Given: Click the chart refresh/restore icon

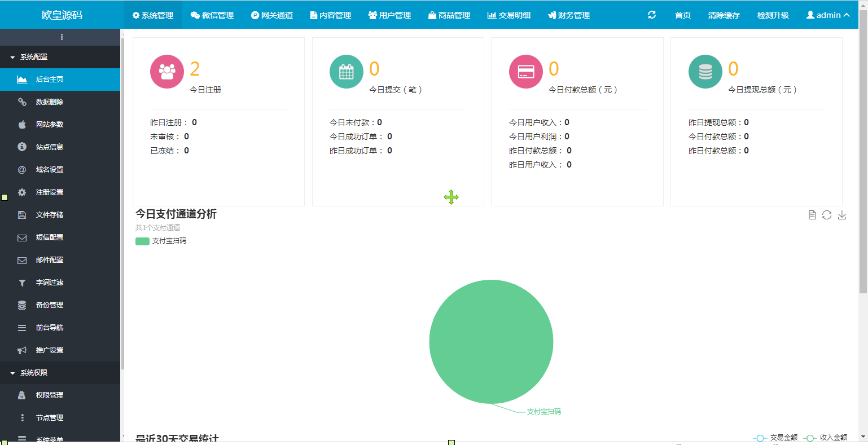Looking at the screenshot, I should pyautogui.click(x=827, y=215).
